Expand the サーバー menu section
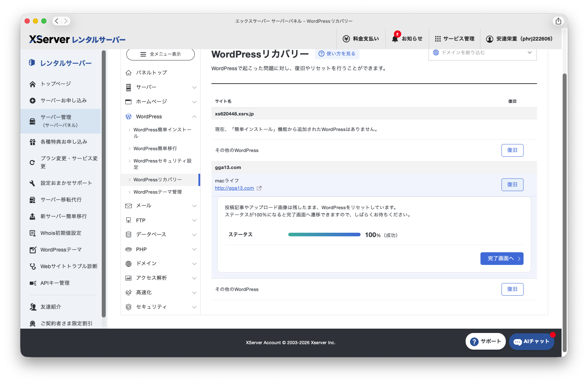The image size is (588, 384). click(x=160, y=87)
